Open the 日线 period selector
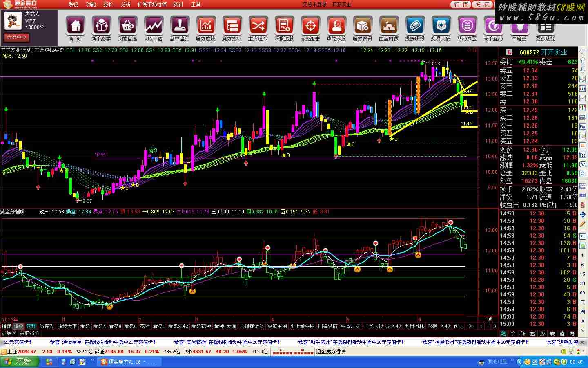Viewport: 588px width, 368px height. pyautogui.click(x=488, y=319)
